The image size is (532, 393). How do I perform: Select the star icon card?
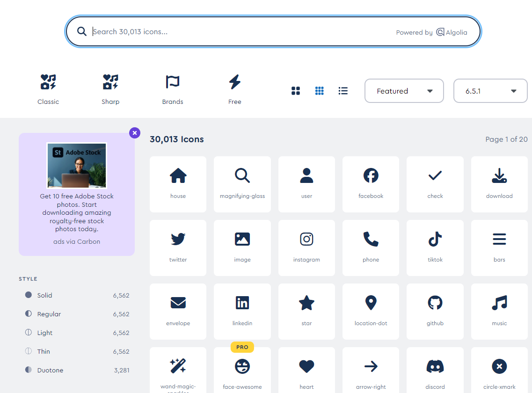tap(306, 312)
